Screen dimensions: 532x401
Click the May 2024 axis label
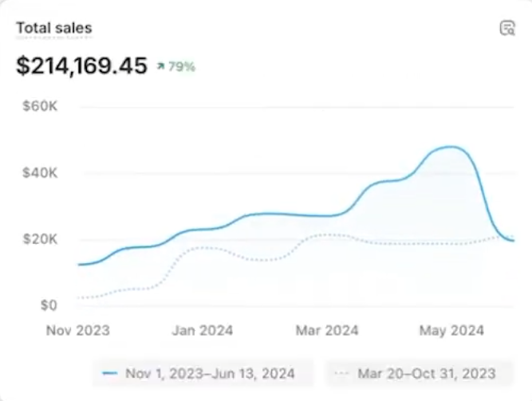[452, 330]
